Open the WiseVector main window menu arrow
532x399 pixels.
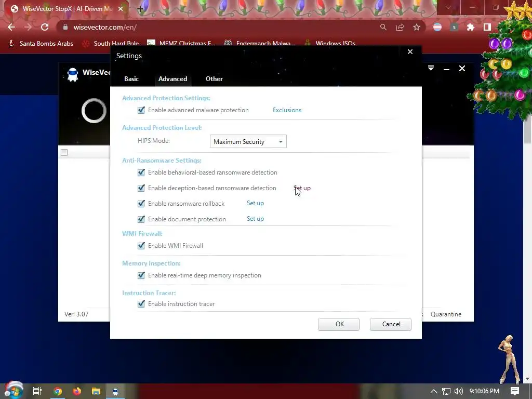431,68
